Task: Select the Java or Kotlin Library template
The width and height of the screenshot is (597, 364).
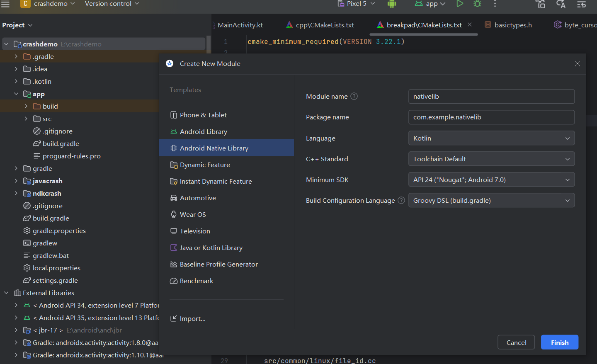Action: (226, 248)
